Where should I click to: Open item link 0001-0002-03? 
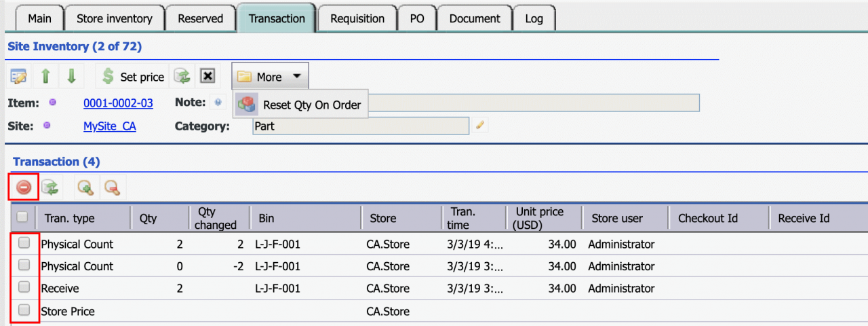118,103
